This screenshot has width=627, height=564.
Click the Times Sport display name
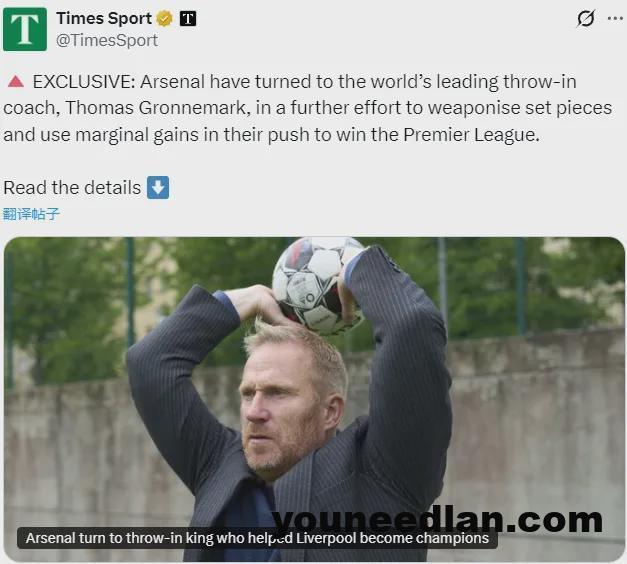(x=104, y=18)
